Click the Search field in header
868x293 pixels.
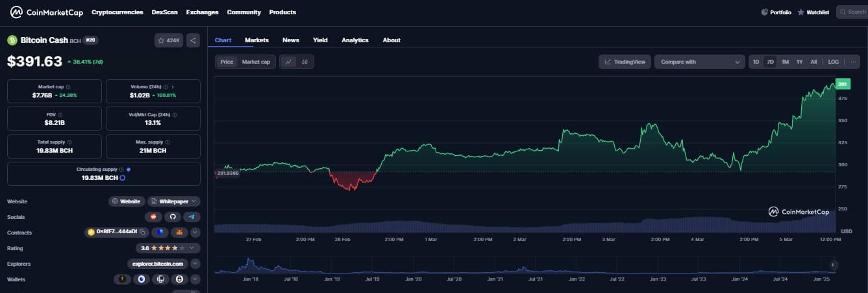pyautogui.click(x=852, y=12)
